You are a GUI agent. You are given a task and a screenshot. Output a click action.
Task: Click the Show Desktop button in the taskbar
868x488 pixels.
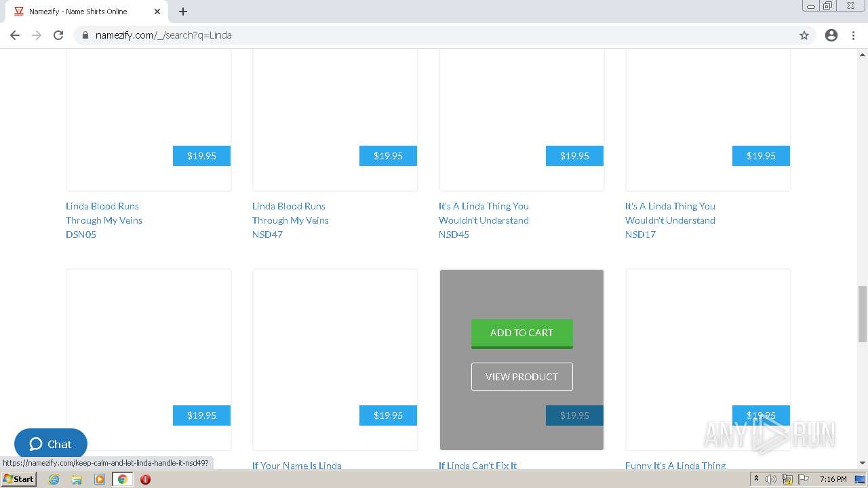pos(861,479)
